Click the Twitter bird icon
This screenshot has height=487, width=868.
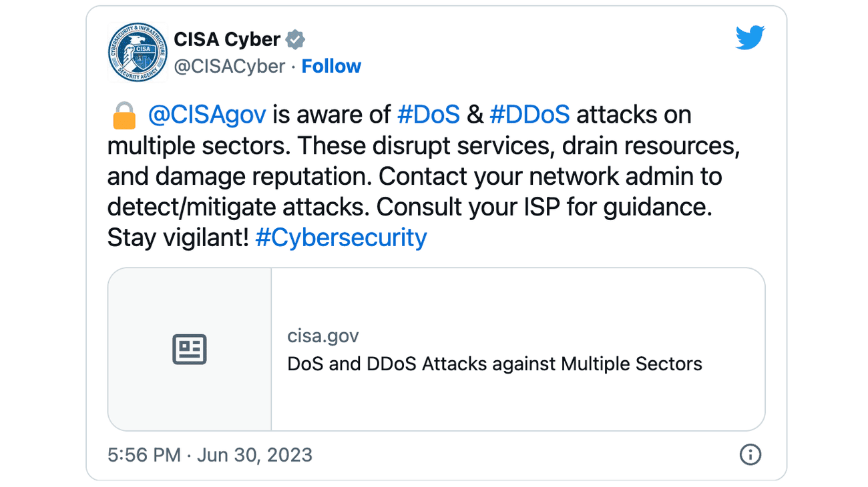pyautogui.click(x=750, y=38)
